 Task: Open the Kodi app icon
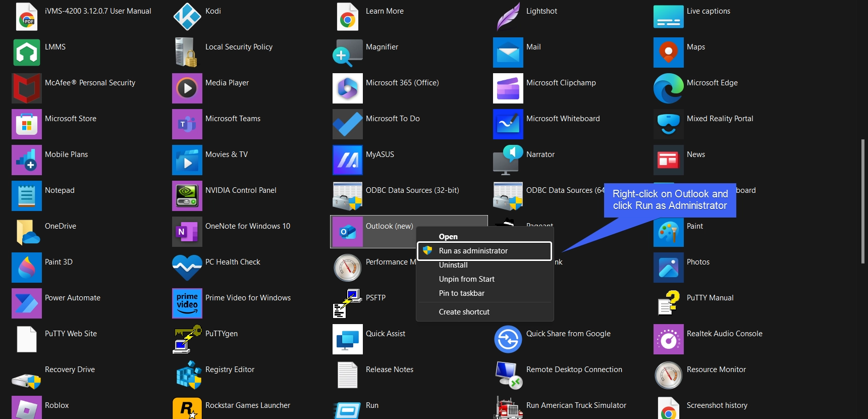click(187, 17)
